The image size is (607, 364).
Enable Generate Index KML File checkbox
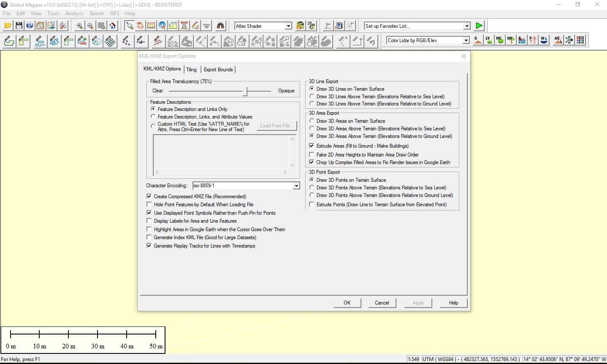click(x=201, y=237)
